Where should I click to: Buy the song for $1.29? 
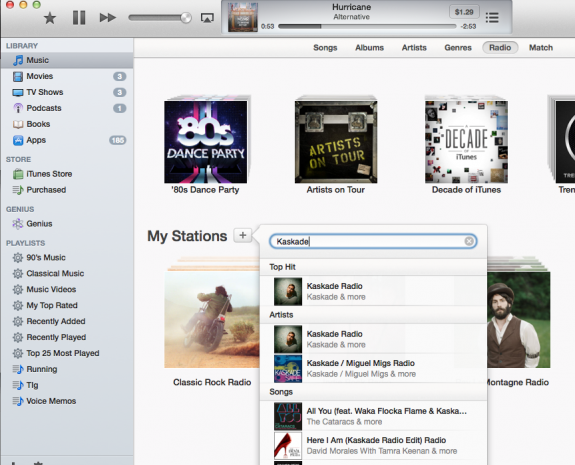pyautogui.click(x=464, y=12)
